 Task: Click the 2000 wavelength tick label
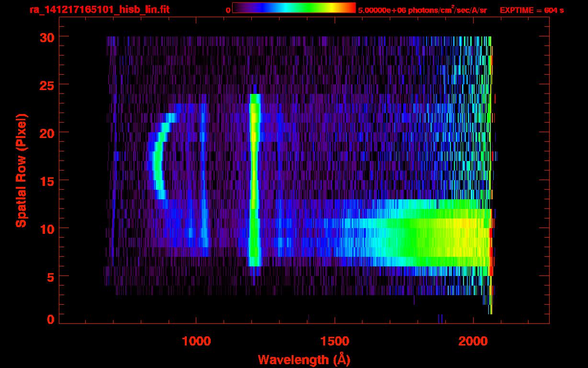tap(473, 341)
